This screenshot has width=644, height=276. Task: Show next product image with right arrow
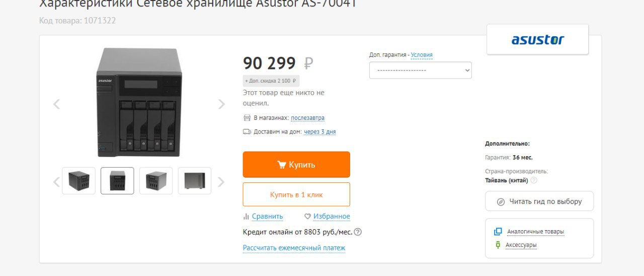[x=221, y=104]
